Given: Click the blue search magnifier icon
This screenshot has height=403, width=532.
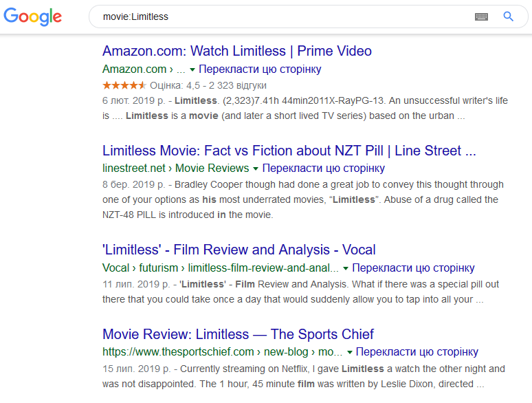Looking at the screenshot, I should (508, 17).
